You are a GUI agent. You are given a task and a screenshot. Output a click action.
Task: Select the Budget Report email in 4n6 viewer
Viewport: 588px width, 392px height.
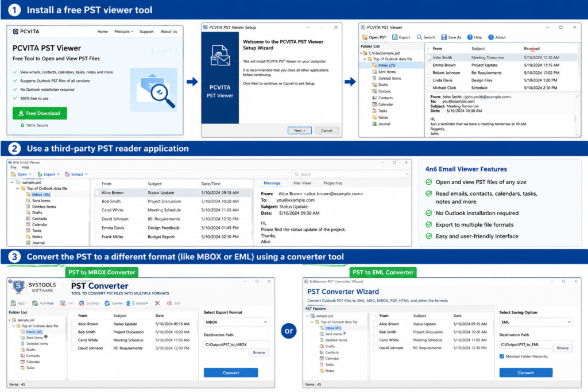click(172, 237)
